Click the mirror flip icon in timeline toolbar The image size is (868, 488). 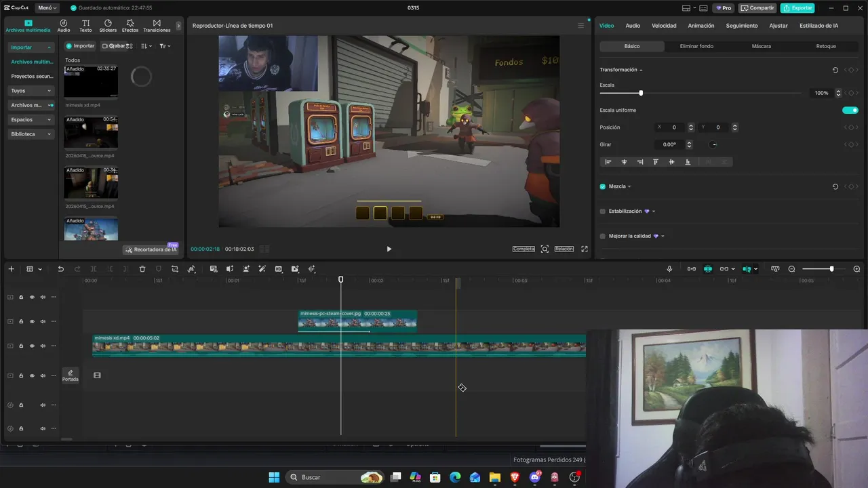[230, 269]
